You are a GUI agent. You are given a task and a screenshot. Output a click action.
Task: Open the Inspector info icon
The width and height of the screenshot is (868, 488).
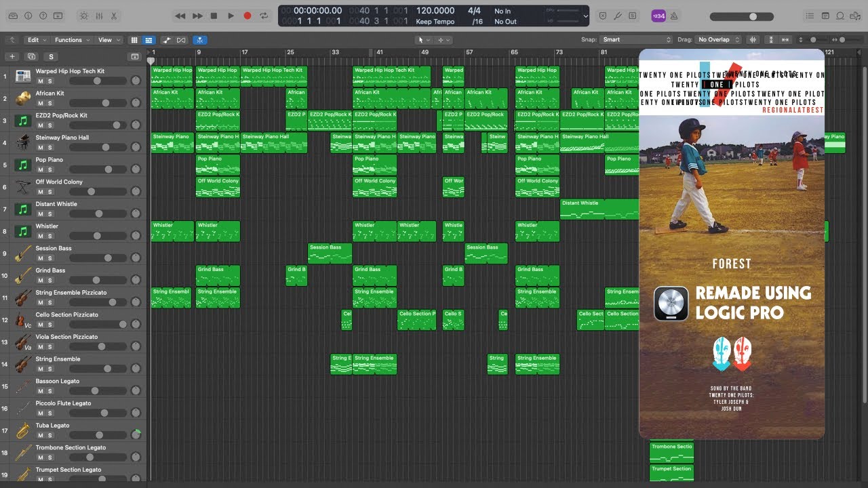click(28, 15)
